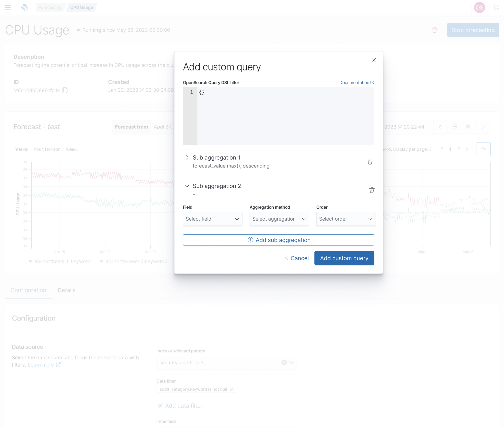Image resolution: width=504 pixels, height=428 pixels.
Task: Copy the forecaster ID with the copy icon
Action: pyautogui.click(x=65, y=90)
